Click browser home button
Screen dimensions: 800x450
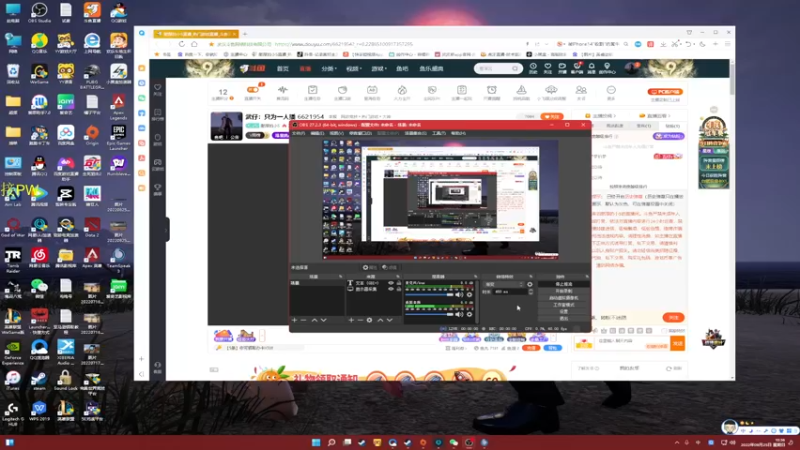[194, 44]
